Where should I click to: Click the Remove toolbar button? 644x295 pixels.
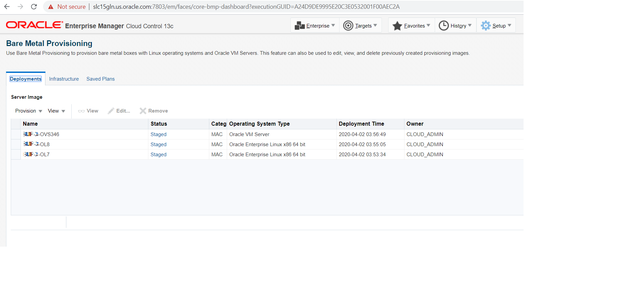154,111
